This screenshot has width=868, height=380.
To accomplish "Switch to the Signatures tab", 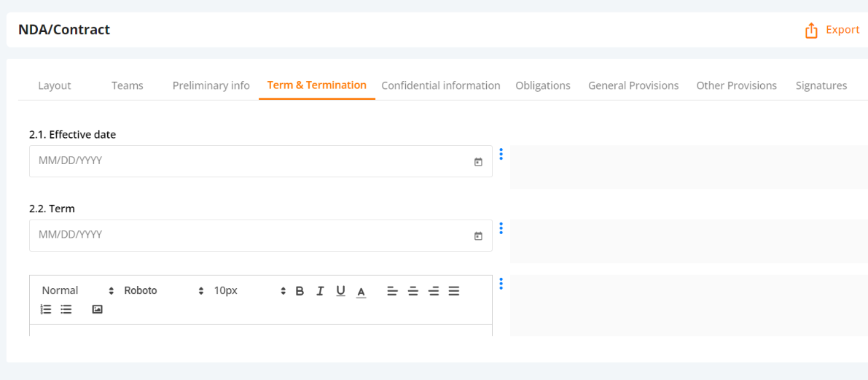I will [x=821, y=85].
